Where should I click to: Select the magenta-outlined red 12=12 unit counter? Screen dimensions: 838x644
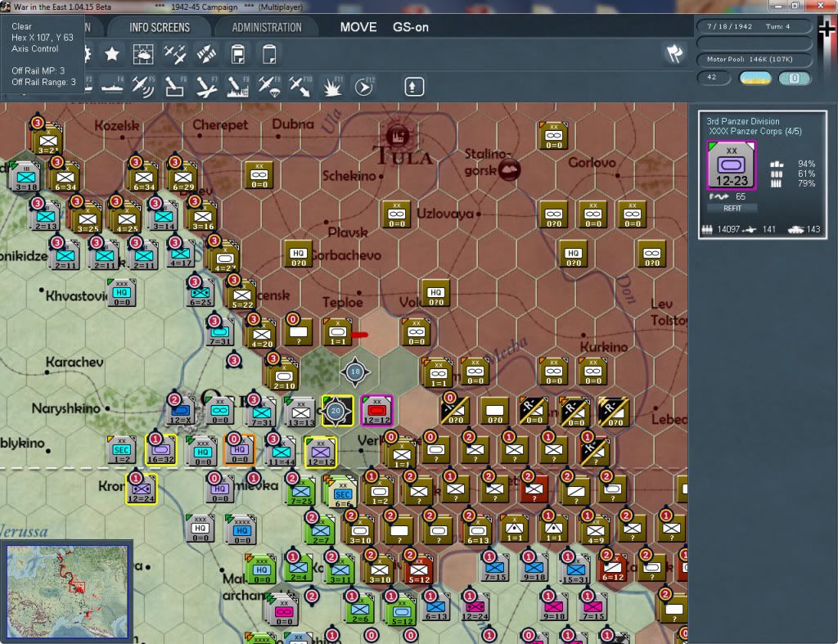tap(377, 411)
